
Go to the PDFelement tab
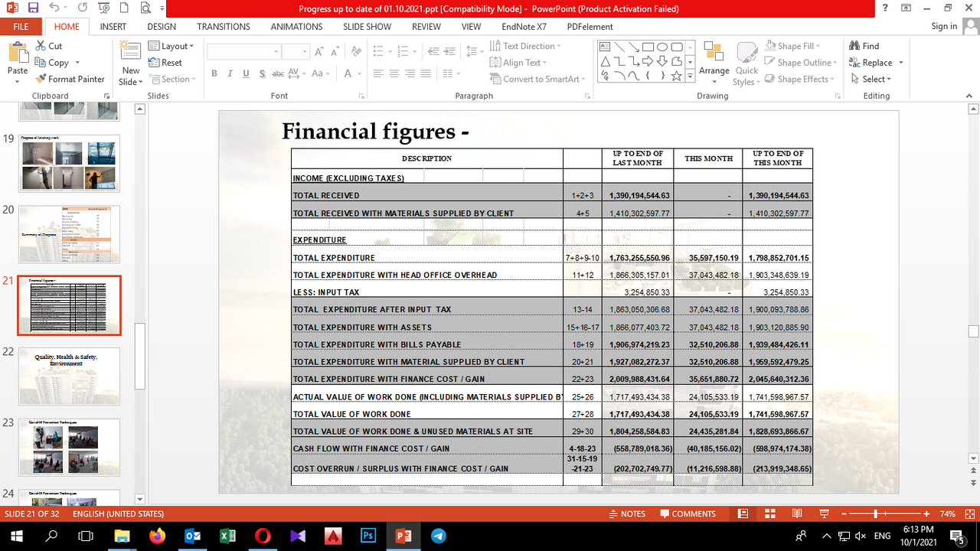coord(590,26)
